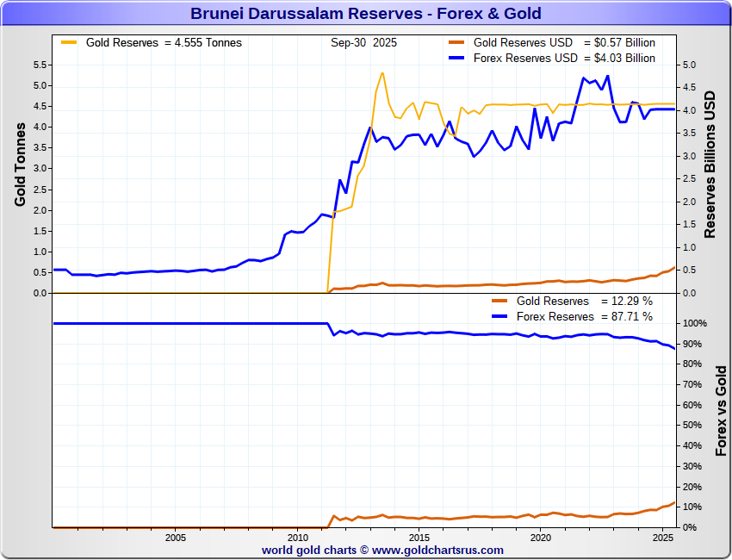Click the 'Gold Reserves = 12.29 %' legend text

click(x=585, y=301)
